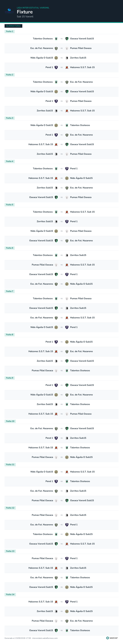Screen dimensions: 123x644
Task: Click the LIGA INTER ESTATAL VARONIL header text
Action: point(33,8)
